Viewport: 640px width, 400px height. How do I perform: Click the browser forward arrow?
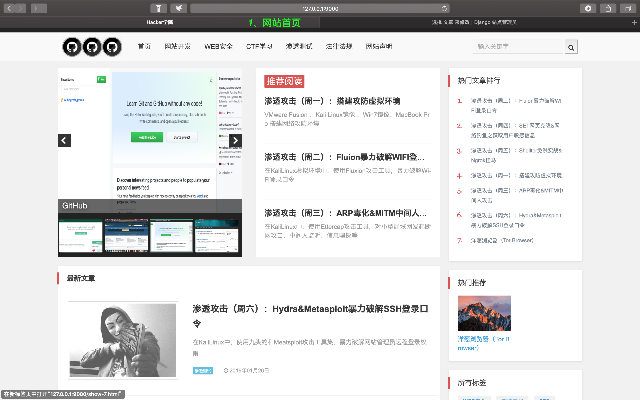tap(39, 7)
